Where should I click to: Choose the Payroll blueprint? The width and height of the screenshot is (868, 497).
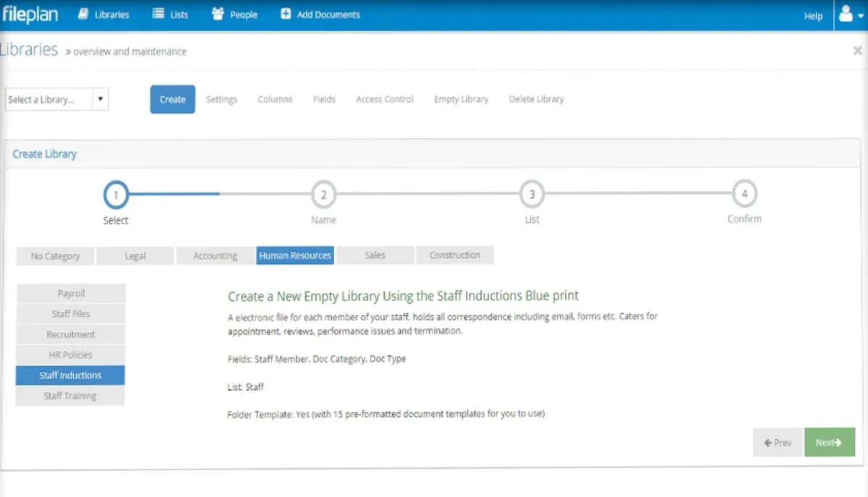click(x=71, y=294)
